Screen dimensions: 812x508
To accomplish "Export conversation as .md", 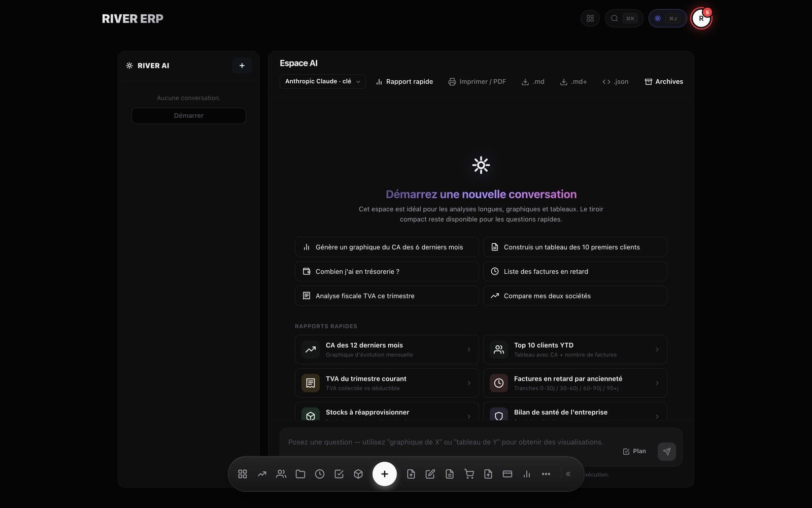I will point(533,82).
